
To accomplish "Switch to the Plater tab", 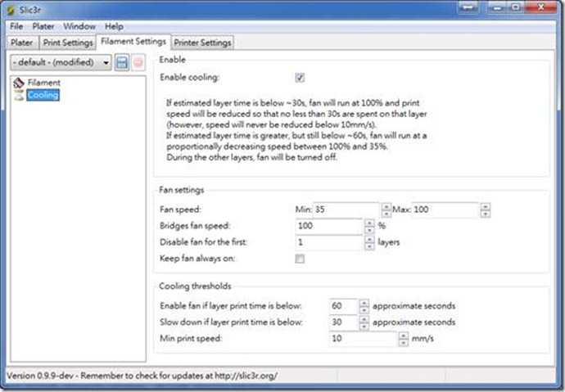I will click(21, 43).
